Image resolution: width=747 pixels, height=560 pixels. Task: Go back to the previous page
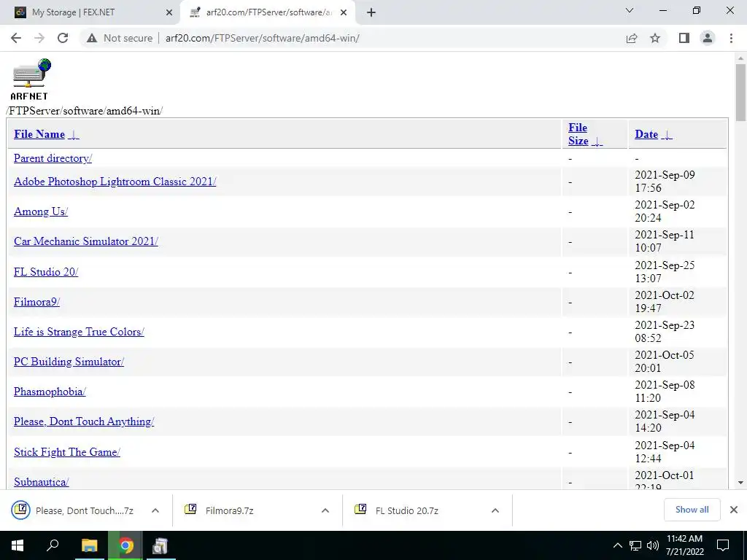[16, 38]
